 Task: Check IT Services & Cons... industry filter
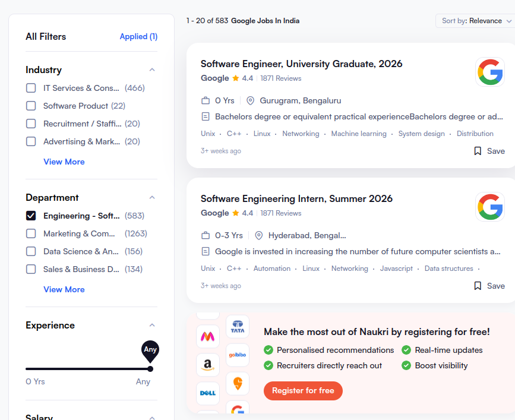(31, 88)
